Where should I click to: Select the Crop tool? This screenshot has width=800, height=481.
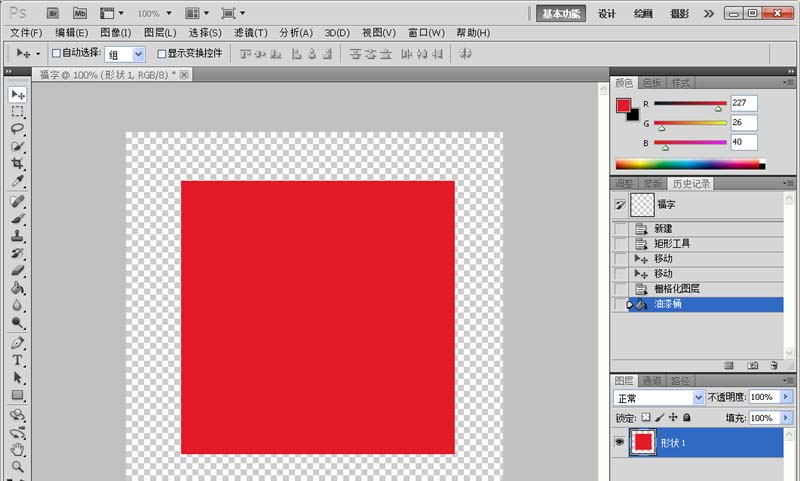17,163
